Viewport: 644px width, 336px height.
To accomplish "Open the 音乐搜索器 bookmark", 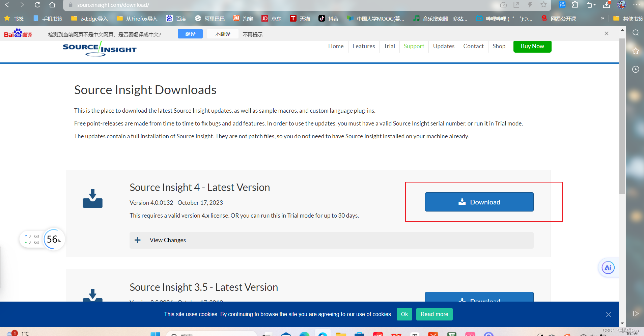I will pyautogui.click(x=440, y=19).
